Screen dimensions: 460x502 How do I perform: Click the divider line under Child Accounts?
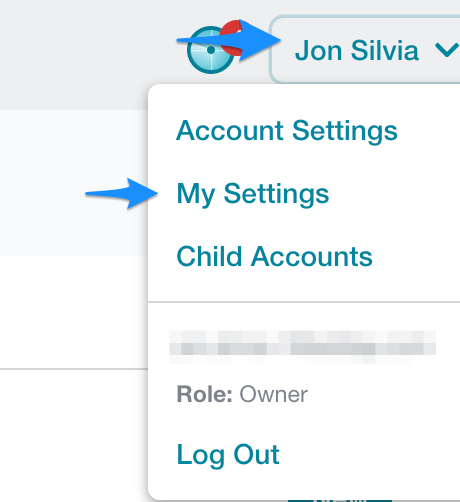point(304,302)
